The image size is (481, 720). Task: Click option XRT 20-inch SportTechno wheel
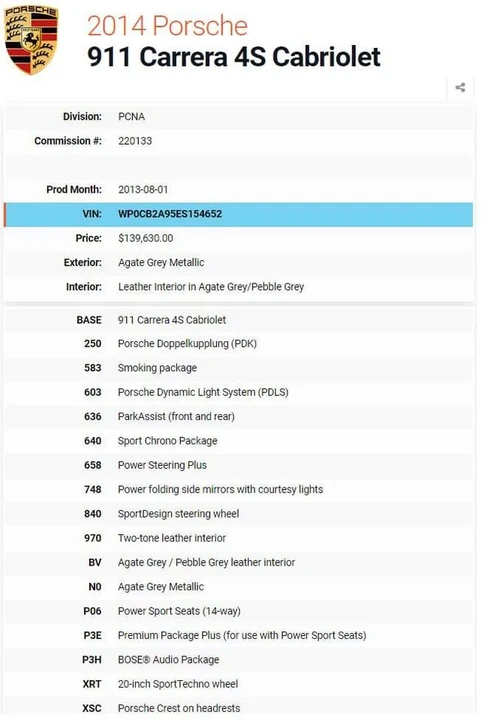click(239, 684)
